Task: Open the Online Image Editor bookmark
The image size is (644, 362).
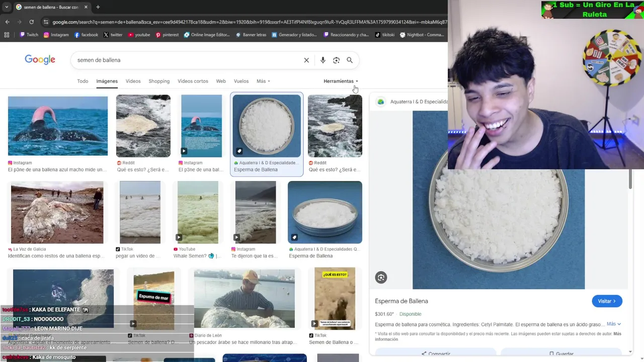Action: pos(206,35)
